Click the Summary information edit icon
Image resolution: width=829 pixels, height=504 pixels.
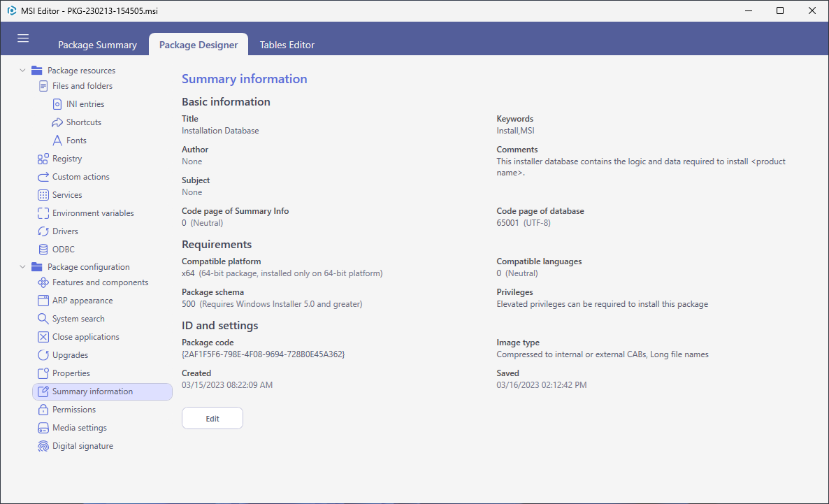point(43,391)
